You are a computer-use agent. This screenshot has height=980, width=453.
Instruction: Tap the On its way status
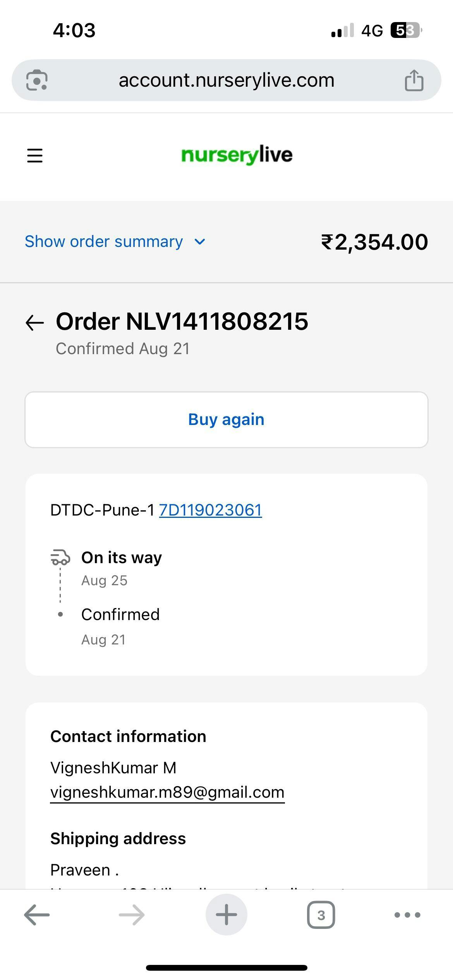122,558
